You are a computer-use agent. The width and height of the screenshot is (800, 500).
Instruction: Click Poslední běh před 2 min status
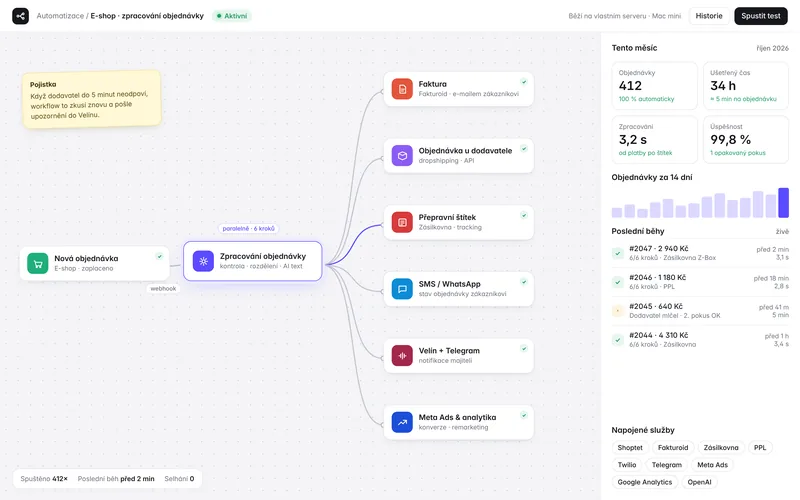click(x=116, y=479)
